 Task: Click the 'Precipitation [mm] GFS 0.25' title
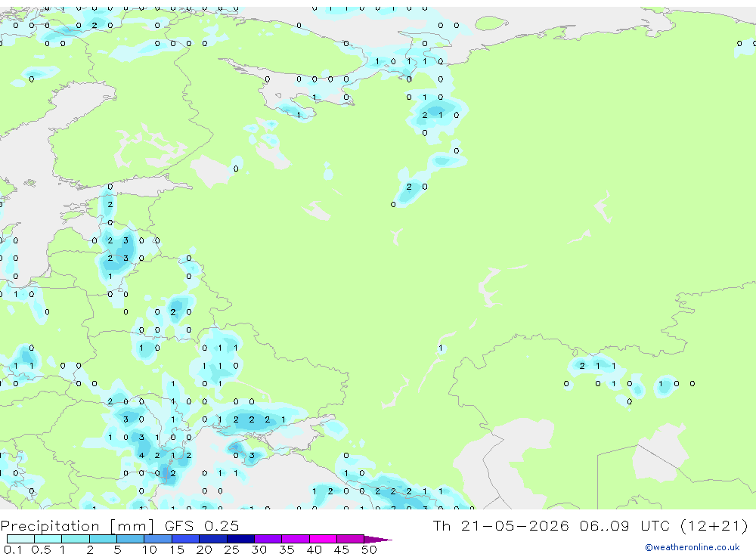click(x=119, y=525)
